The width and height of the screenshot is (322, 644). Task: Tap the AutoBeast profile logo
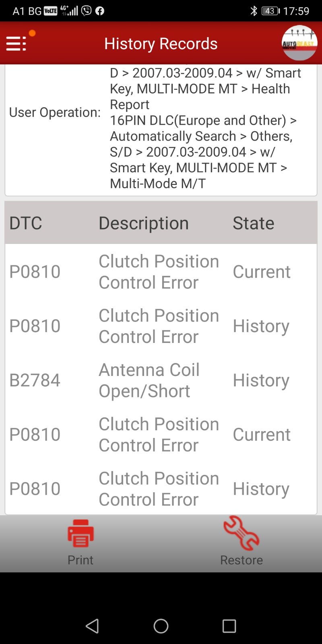299,43
